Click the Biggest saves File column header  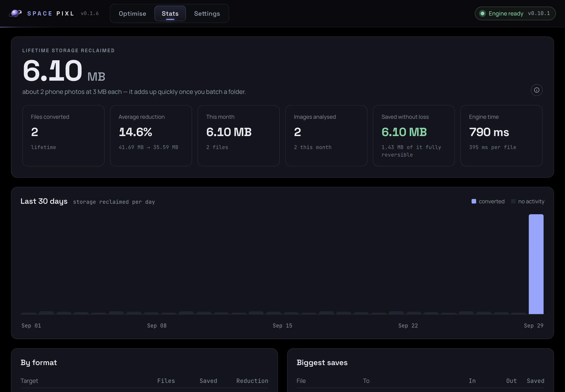point(301,381)
